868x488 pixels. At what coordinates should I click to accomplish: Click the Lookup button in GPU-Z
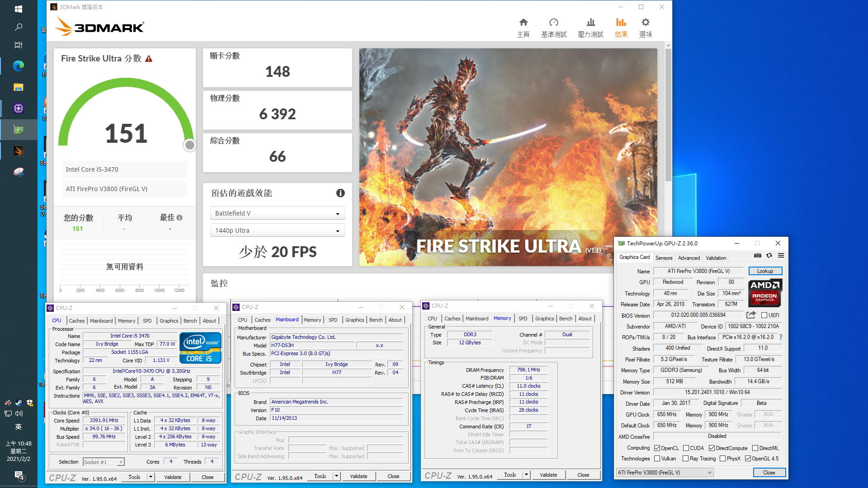tap(765, 271)
